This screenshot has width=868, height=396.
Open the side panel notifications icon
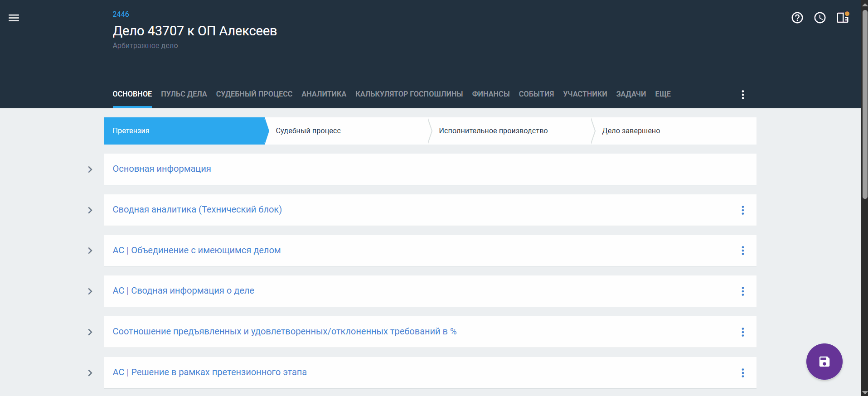(x=843, y=18)
